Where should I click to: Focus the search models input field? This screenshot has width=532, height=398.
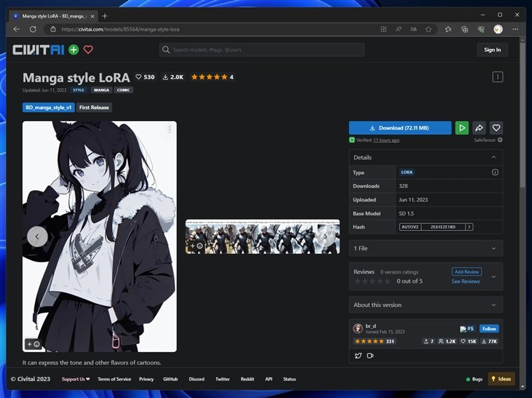(x=262, y=50)
